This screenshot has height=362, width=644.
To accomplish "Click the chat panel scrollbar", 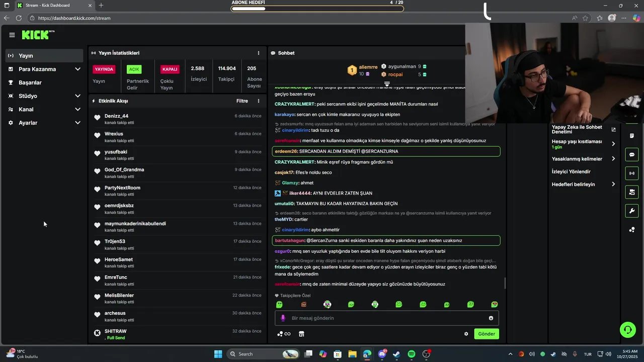I will [505, 283].
